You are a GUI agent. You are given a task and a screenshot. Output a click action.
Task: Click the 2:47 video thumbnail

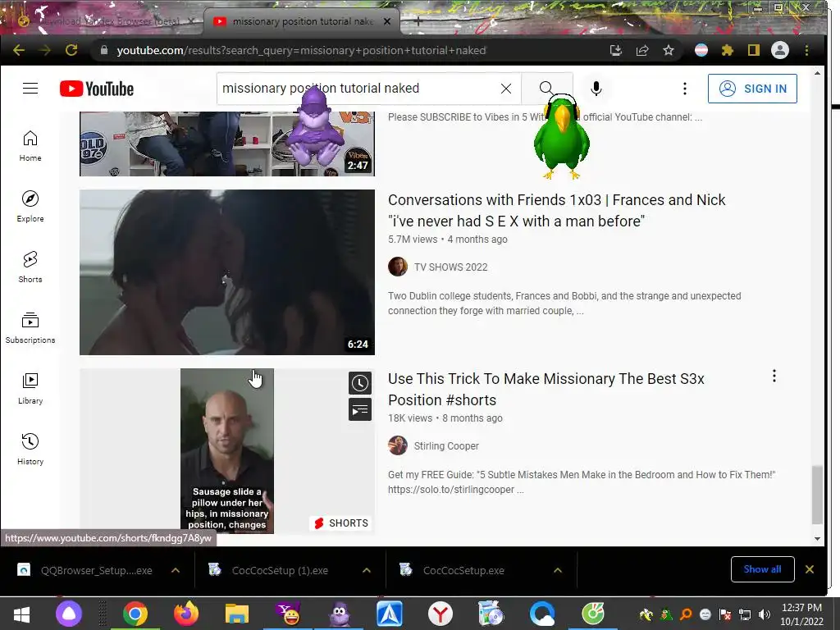pos(227,144)
